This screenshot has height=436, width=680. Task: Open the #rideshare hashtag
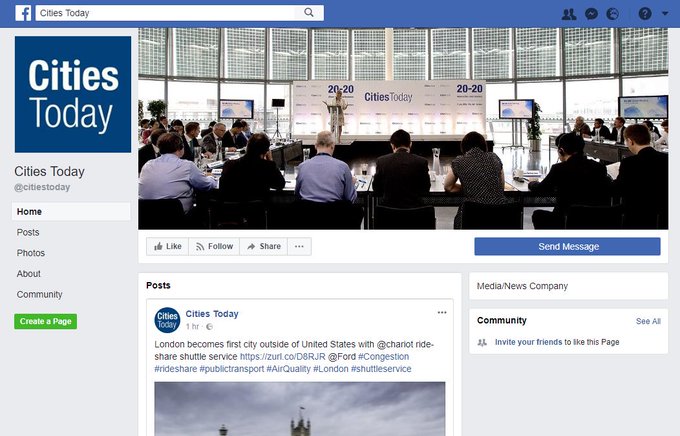tap(175, 369)
